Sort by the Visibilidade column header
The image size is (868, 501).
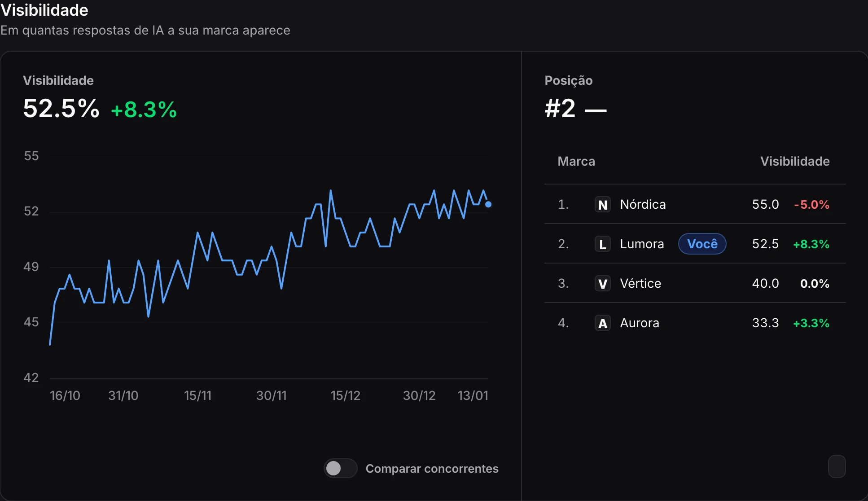(x=795, y=161)
